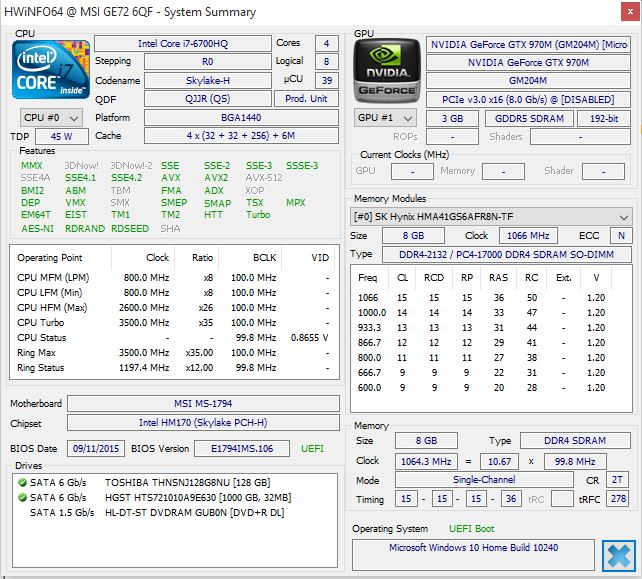Click the 192-bit bus width field
Viewport: 642px width, 579px height.
tap(604, 119)
